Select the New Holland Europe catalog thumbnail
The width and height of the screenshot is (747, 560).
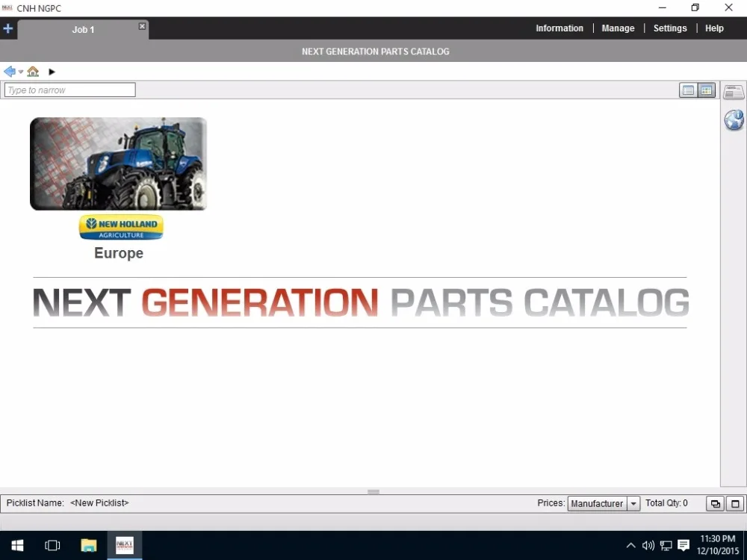click(x=118, y=164)
